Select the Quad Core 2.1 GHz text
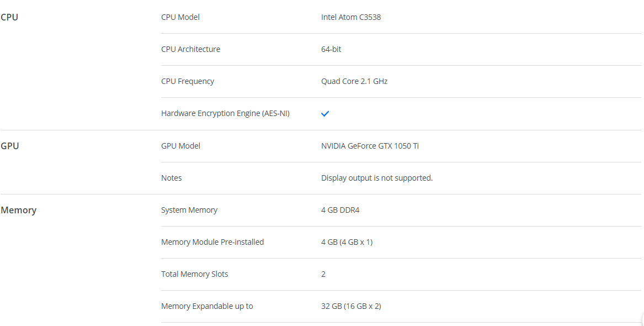This screenshot has width=644, height=326. 354,81
